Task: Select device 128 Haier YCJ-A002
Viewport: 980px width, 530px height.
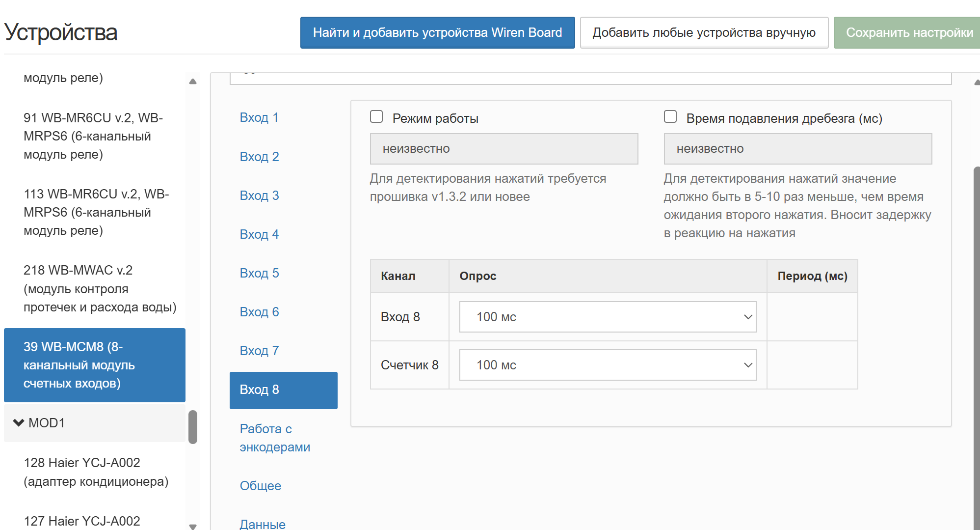Action: (x=96, y=472)
